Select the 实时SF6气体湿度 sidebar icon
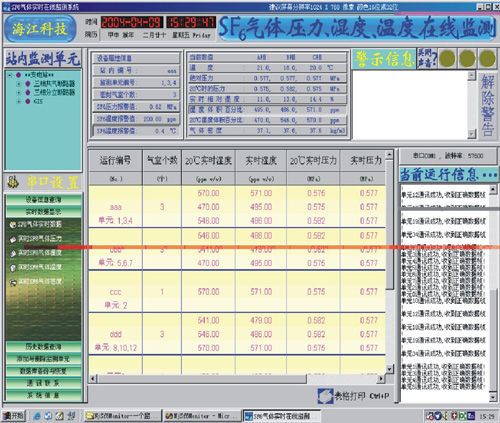The height and width of the screenshot is (423, 500). click(x=13, y=254)
